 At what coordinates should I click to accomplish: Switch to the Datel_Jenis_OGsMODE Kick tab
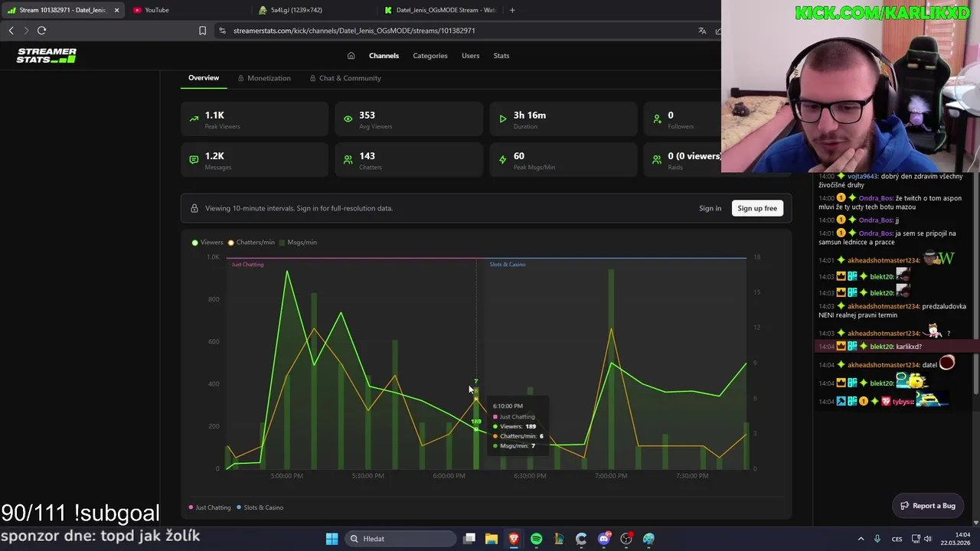[x=440, y=10]
